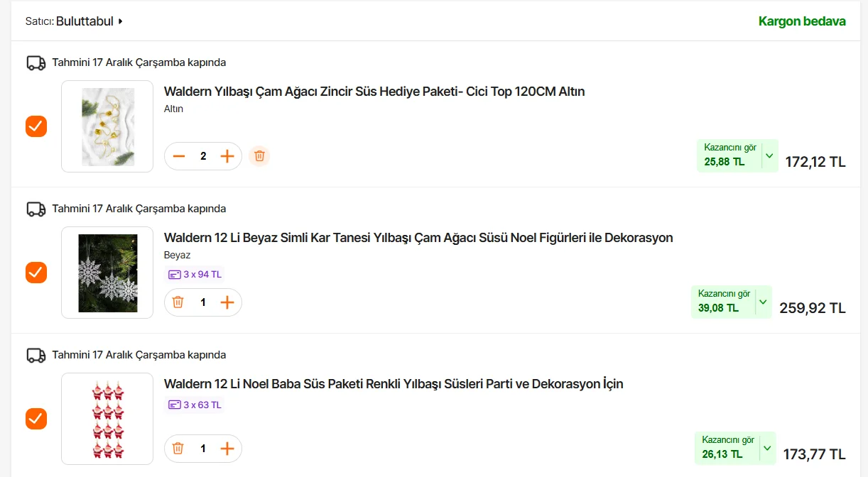Click the Kargon bedava label
Viewport: 868px width, 477px height.
pyautogui.click(x=802, y=21)
